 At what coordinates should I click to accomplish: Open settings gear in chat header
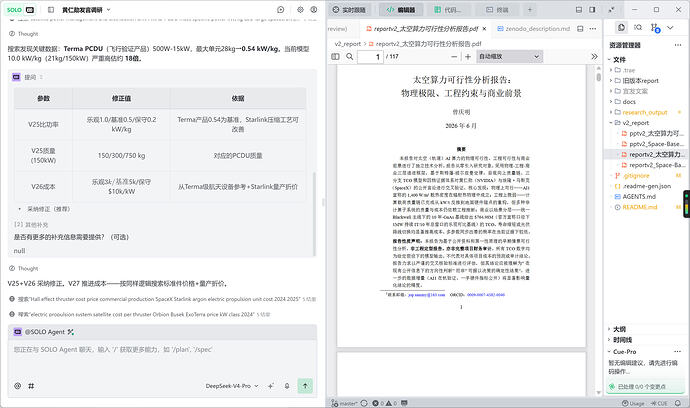pos(300,9)
